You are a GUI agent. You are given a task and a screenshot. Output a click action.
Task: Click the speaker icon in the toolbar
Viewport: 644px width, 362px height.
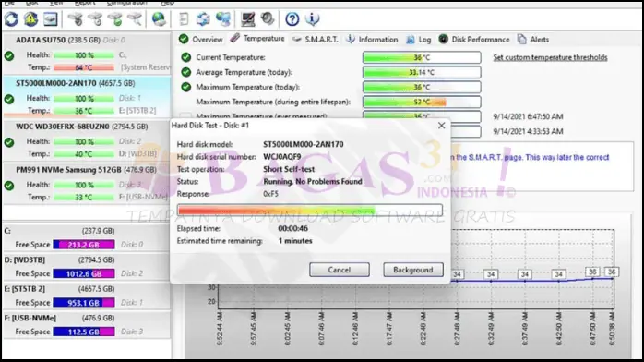tap(268, 18)
